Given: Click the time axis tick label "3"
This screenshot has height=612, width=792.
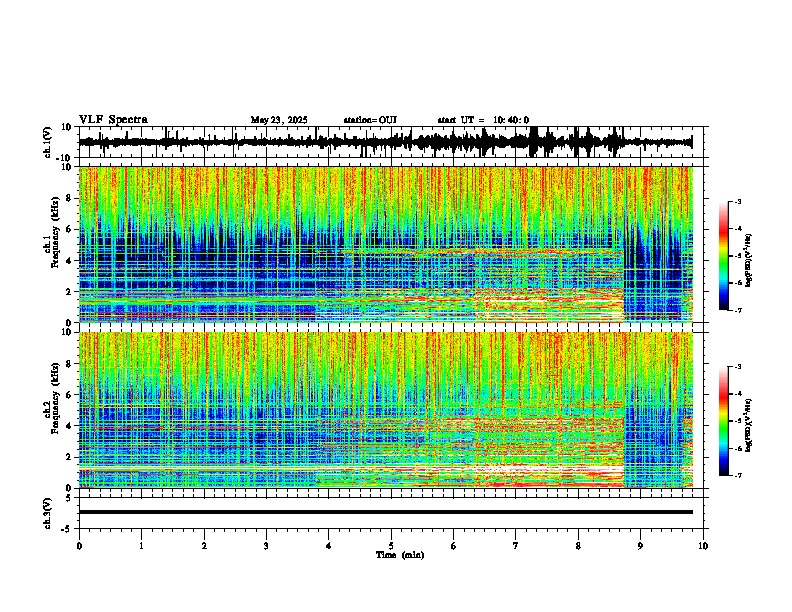Looking at the screenshot, I should [x=266, y=546].
